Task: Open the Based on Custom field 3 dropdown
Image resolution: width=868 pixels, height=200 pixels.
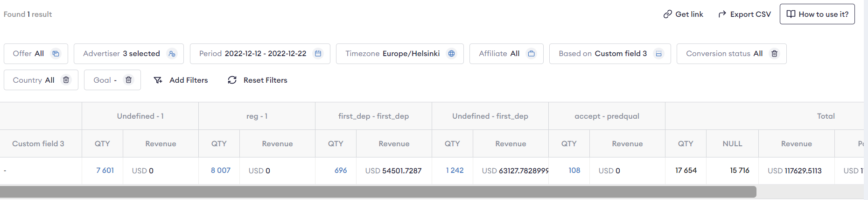Action: [x=610, y=54]
